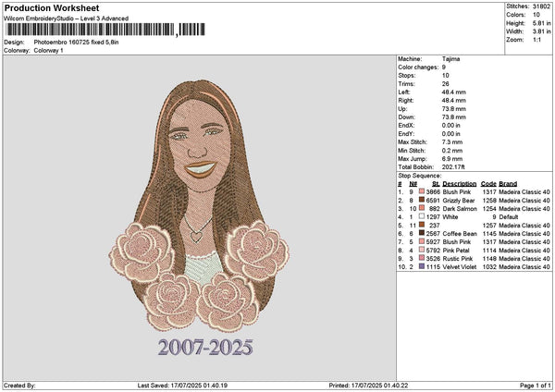Click the barcode in the header

point(105,30)
